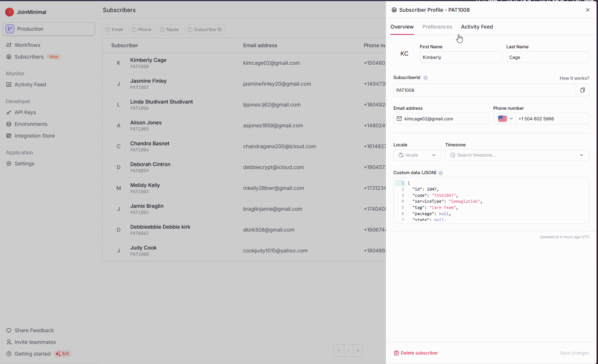Switch to the Preferences tab

point(437,27)
